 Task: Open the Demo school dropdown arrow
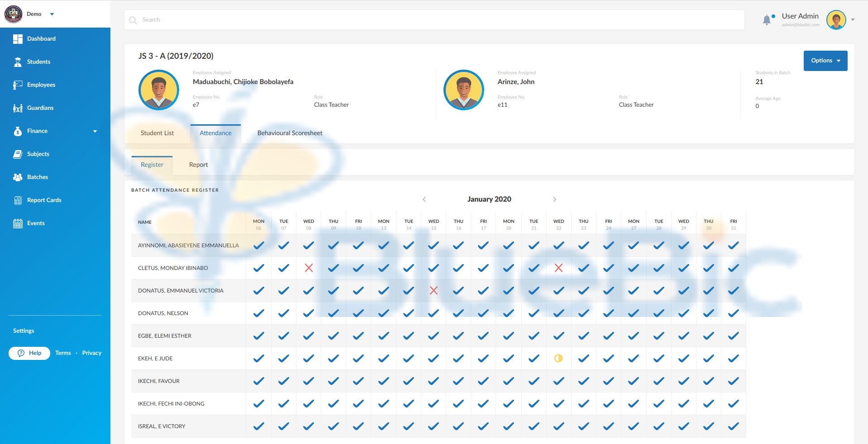click(x=52, y=14)
